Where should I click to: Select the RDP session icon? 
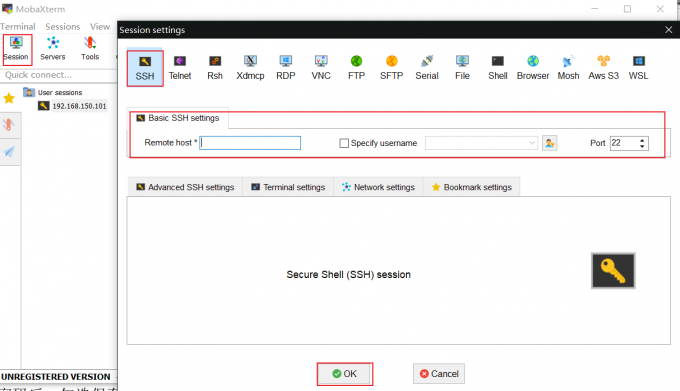tap(286, 68)
